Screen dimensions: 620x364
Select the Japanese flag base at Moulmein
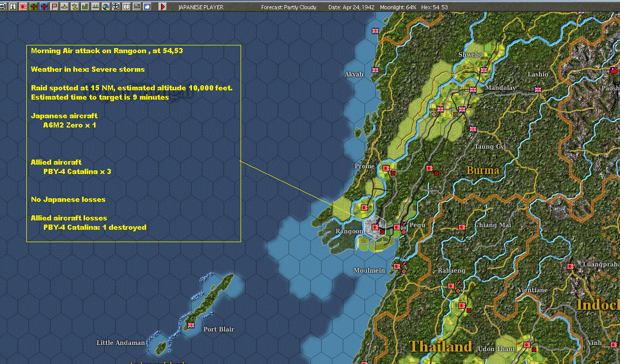pos(397,266)
